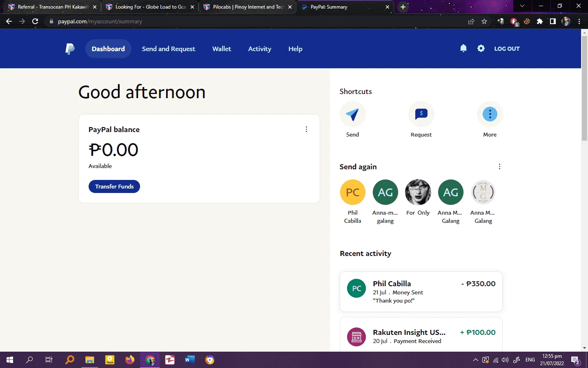This screenshot has height=368, width=588.
Task: Open the Extensions puzzle icon
Action: click(x=540, y=21)
